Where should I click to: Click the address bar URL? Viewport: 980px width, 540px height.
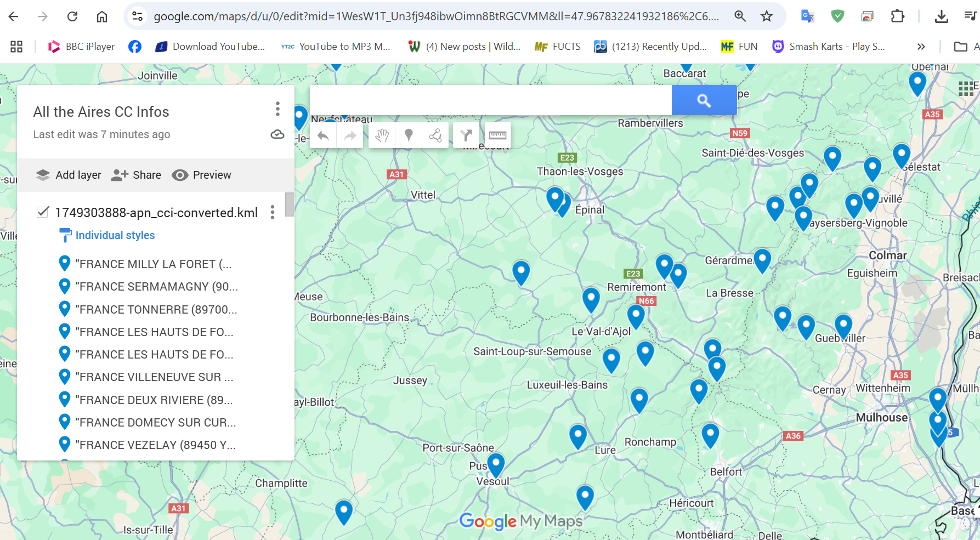[x=436, y=16]
